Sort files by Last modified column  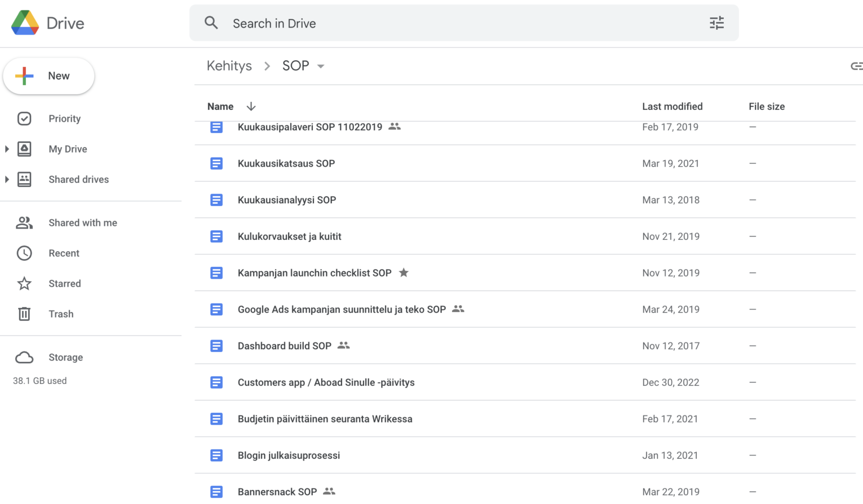(672, 107)
